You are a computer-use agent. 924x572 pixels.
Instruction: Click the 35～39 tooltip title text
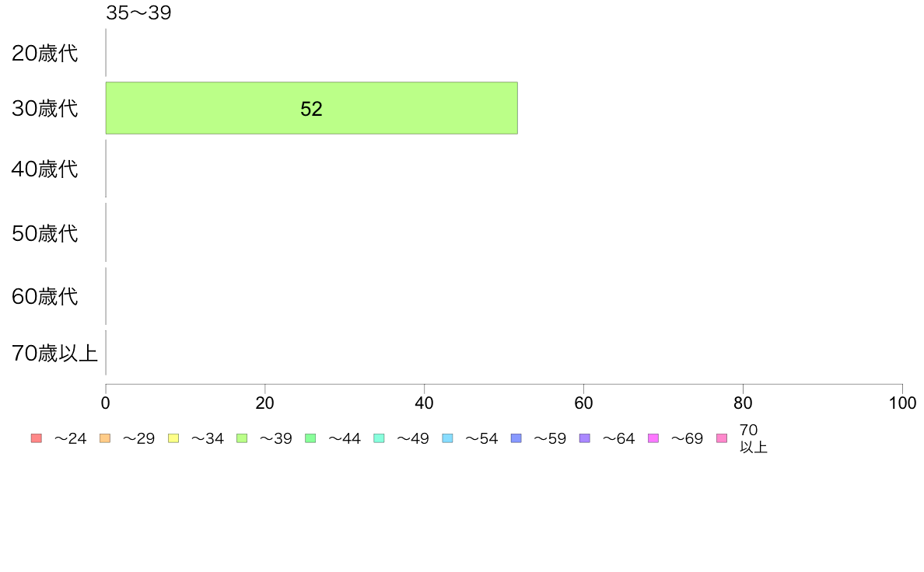pos(138,12)
